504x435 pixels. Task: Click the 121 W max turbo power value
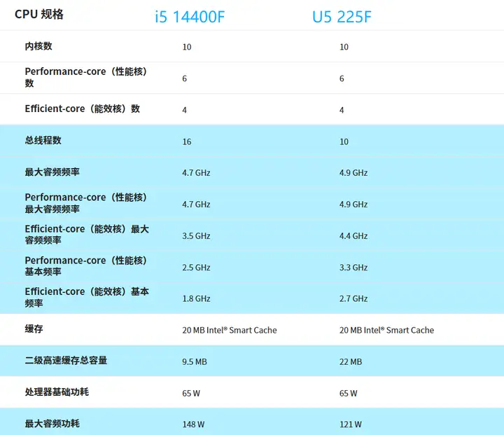[351, 424]
